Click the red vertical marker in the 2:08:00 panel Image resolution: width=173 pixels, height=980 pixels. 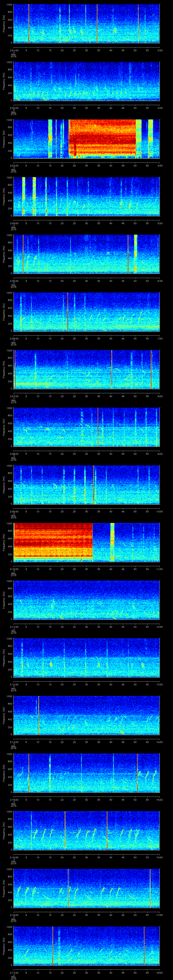coord(98,427)
